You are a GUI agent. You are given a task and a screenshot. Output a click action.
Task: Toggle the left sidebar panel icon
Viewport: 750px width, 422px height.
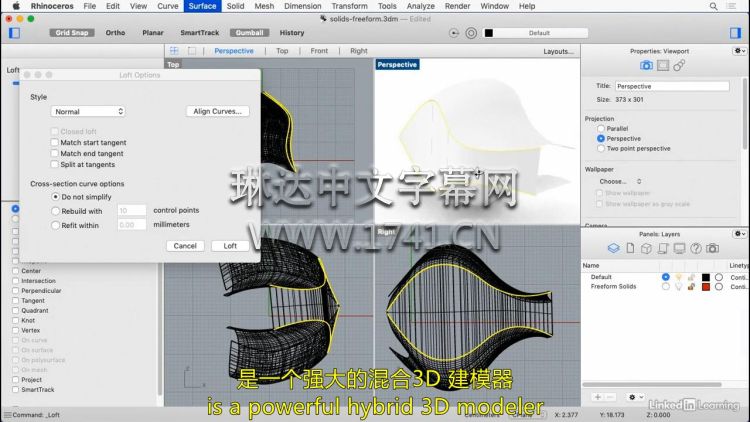[14, 33]
